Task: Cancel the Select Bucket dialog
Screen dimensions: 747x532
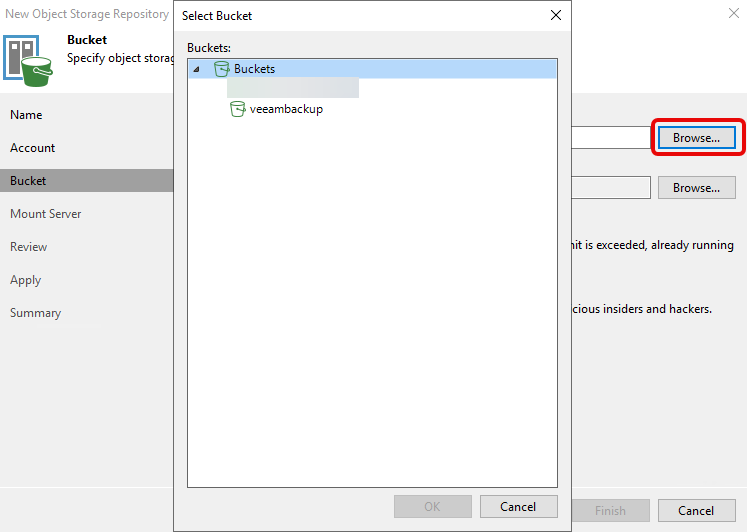Action: (518, 506)
